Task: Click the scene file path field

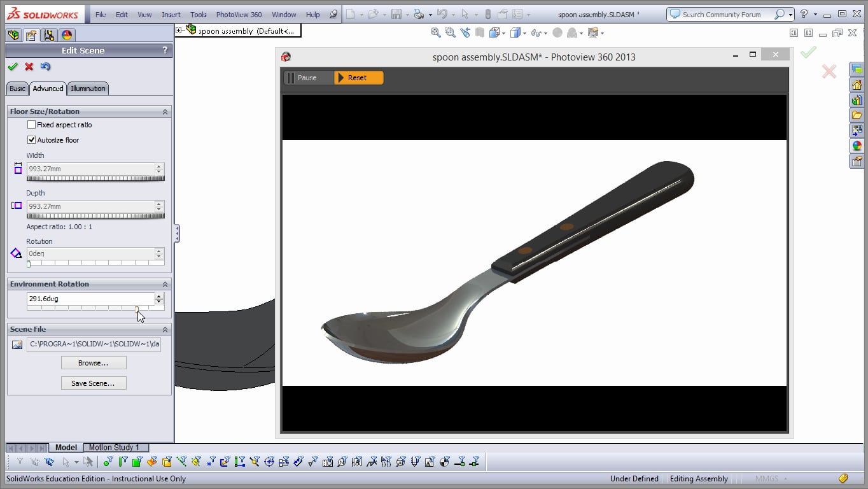Action: coord(94,344)
